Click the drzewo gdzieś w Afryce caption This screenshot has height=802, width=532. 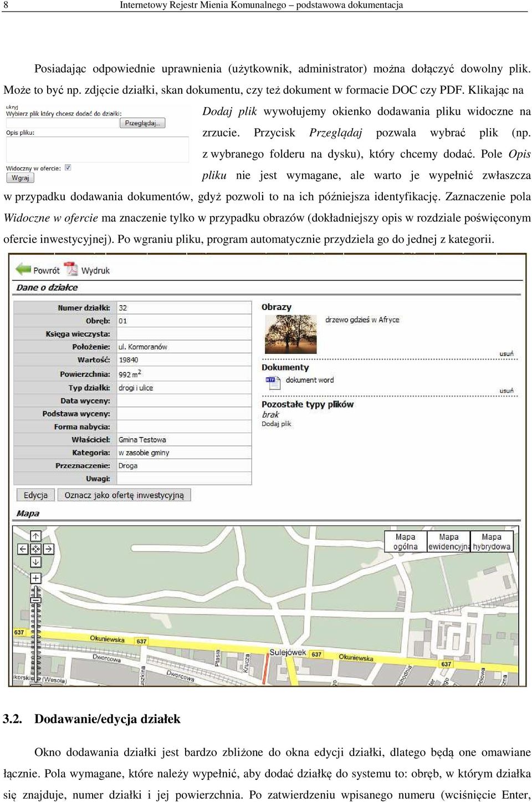click(x=362, y=319)
